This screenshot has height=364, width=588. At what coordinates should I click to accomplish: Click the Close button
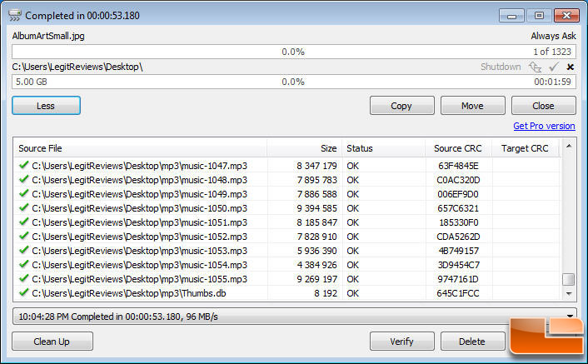click(544, 106)
